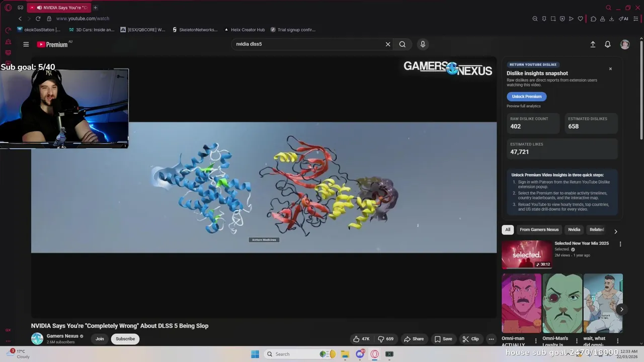Clear the YouTube search query
The image size is (644, 362).
[388, 44]
